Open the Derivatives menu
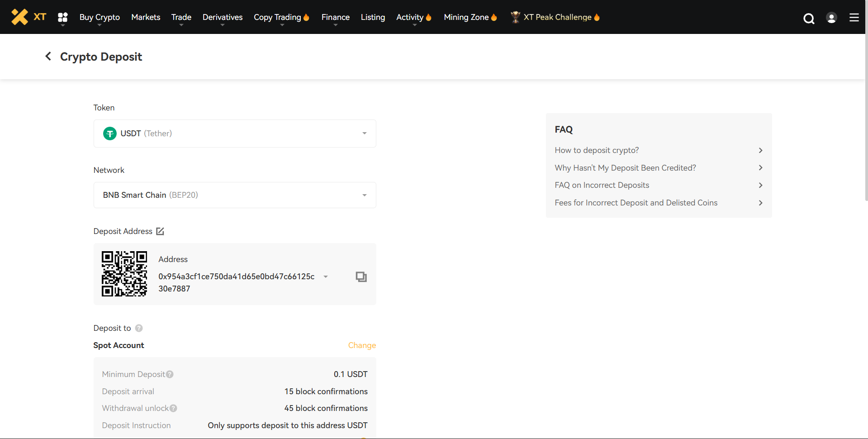 pyautogui.click(x=223, y=17)
